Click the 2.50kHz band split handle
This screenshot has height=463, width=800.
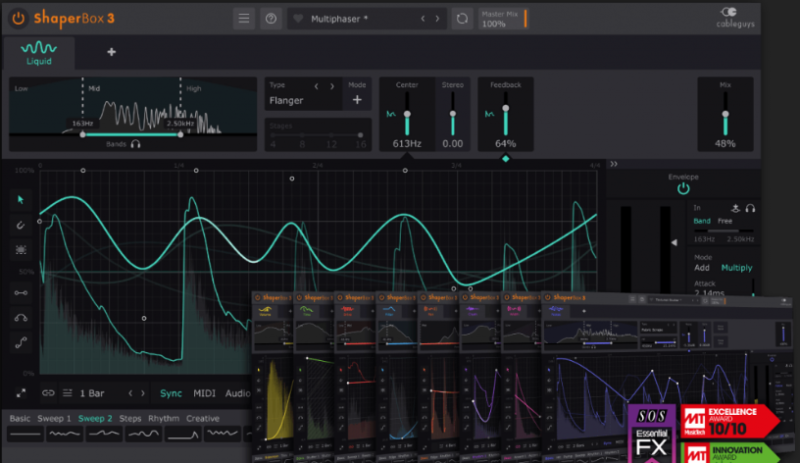pos(180,135)
